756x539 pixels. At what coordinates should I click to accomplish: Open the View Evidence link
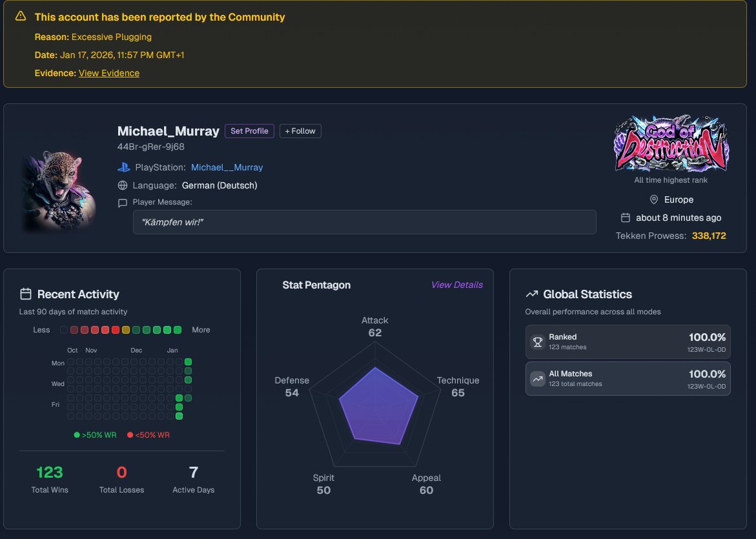click(x=109, y=73)
